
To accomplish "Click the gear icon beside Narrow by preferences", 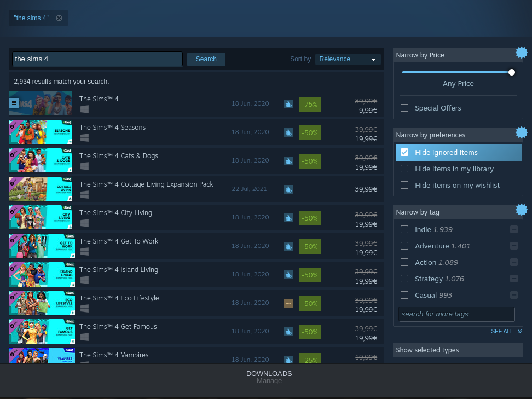I will click(522, 132).
